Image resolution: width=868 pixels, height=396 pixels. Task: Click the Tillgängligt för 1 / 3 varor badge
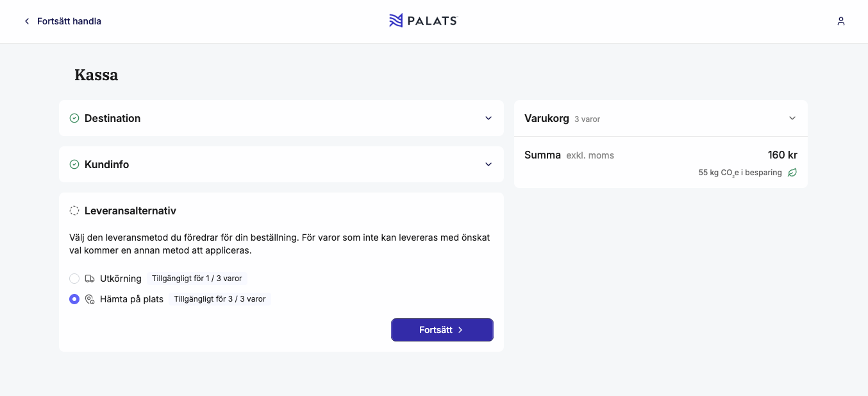point(197,279)
